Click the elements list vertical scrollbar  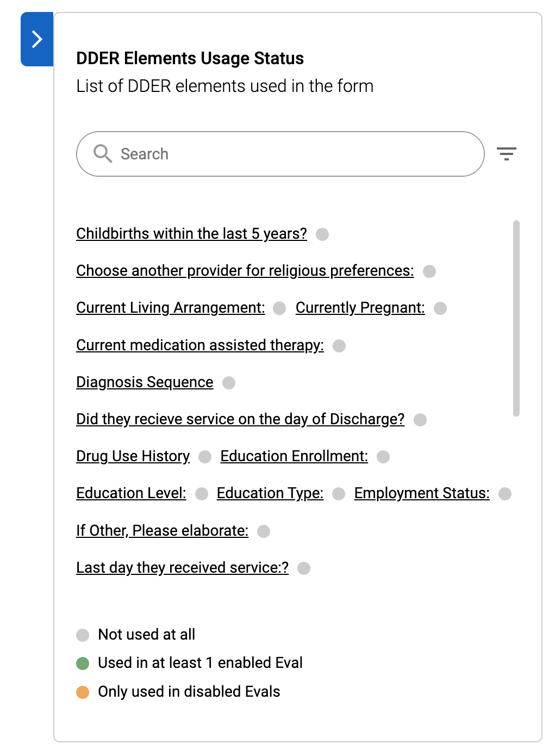516,318
